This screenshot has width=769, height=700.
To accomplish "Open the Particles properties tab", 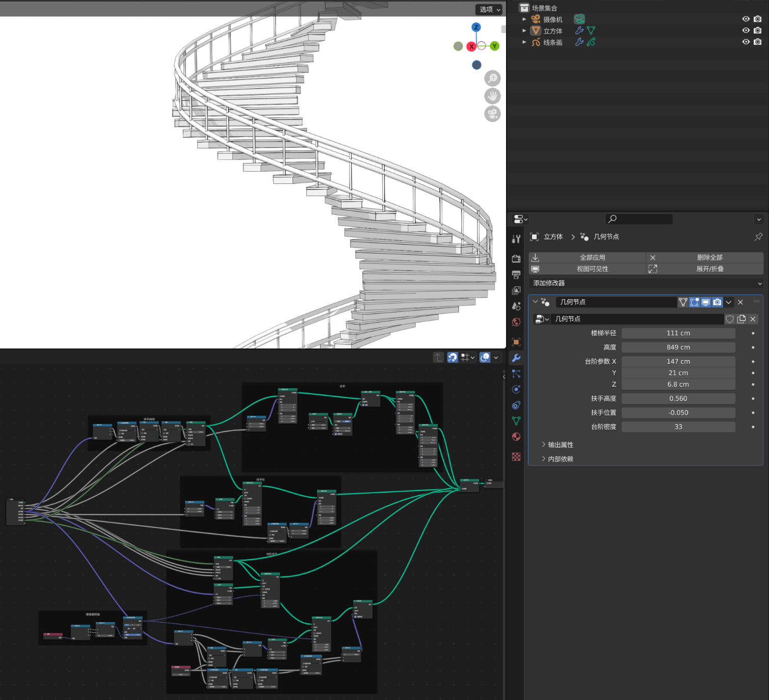I will coord(516,373).
